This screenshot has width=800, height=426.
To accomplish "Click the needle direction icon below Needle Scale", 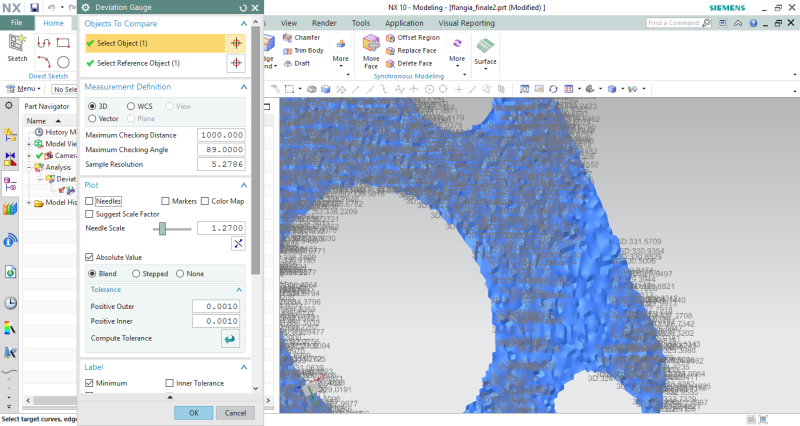I will pos(238,243).
